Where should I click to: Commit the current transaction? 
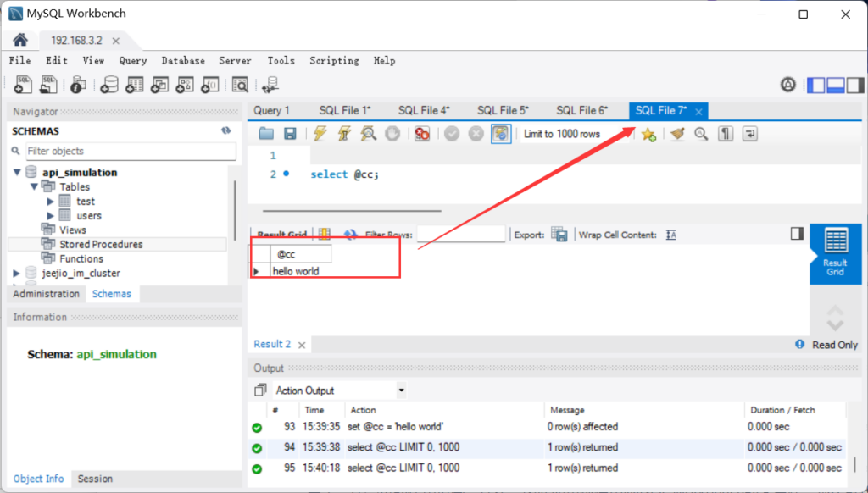coord(452,133)
